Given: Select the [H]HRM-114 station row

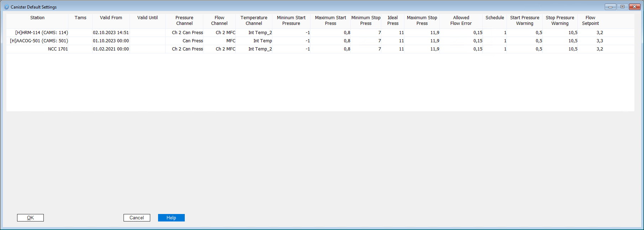Looking at the screenshot, I should point(41,33).
